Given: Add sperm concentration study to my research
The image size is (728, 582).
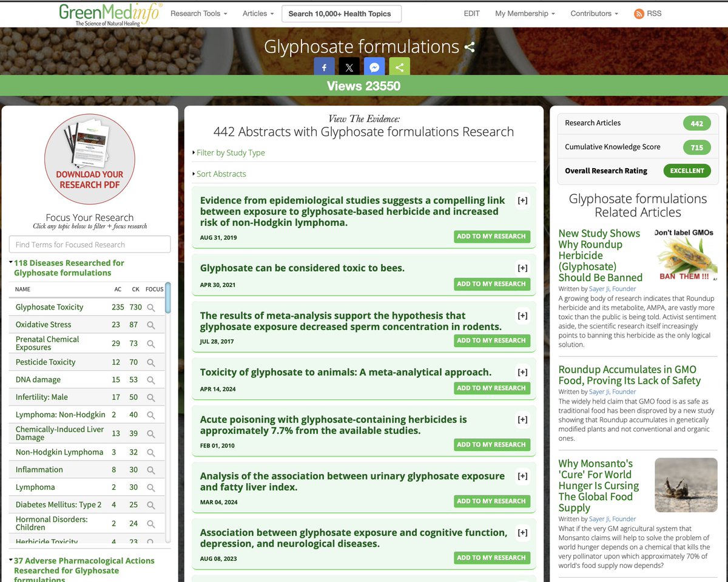Looking at the screenshot, I should (491, 340).
